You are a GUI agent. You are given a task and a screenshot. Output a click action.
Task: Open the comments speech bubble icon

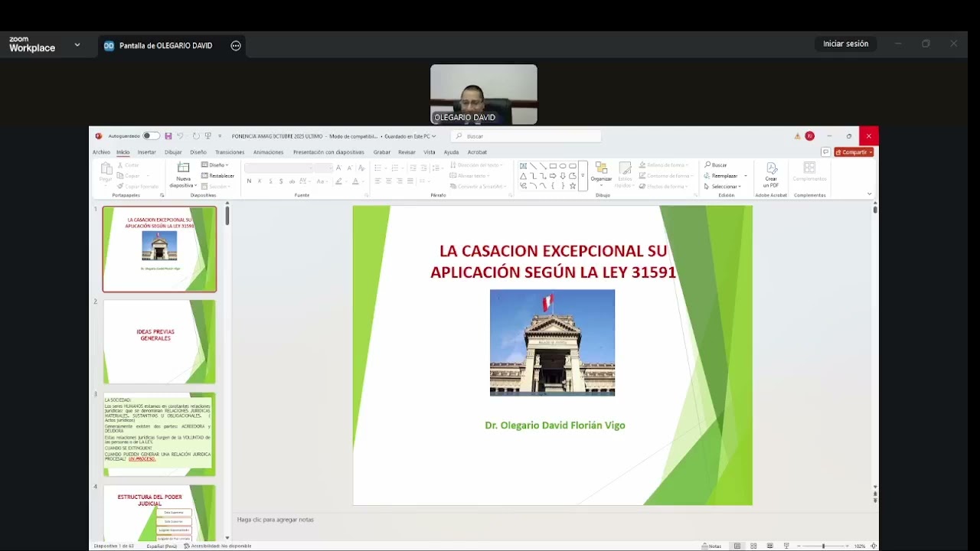[x=825, y=152]
